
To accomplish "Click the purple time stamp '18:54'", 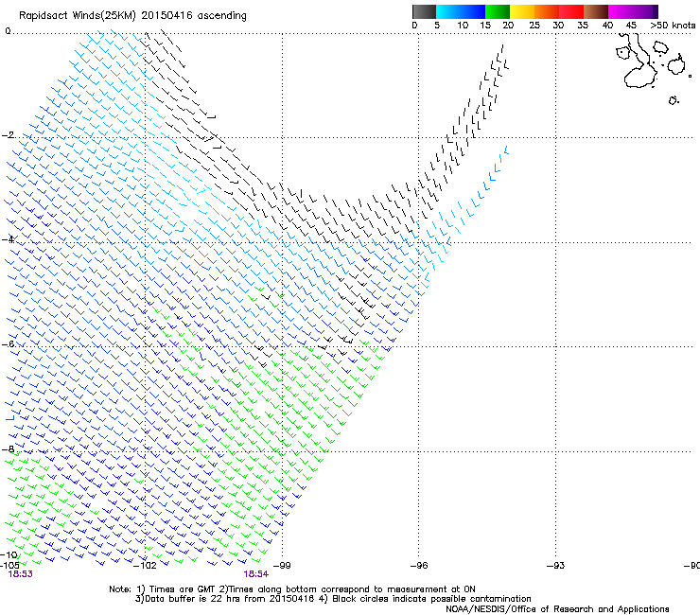I will coord(255,574).
